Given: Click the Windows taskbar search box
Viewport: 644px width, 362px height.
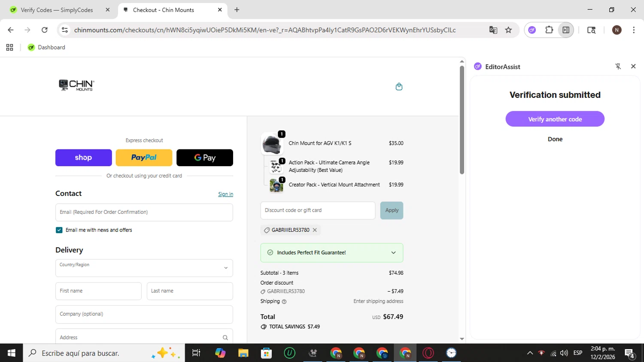Looking at the screenshot, I should pyautogui.click(x=104, y=353).
